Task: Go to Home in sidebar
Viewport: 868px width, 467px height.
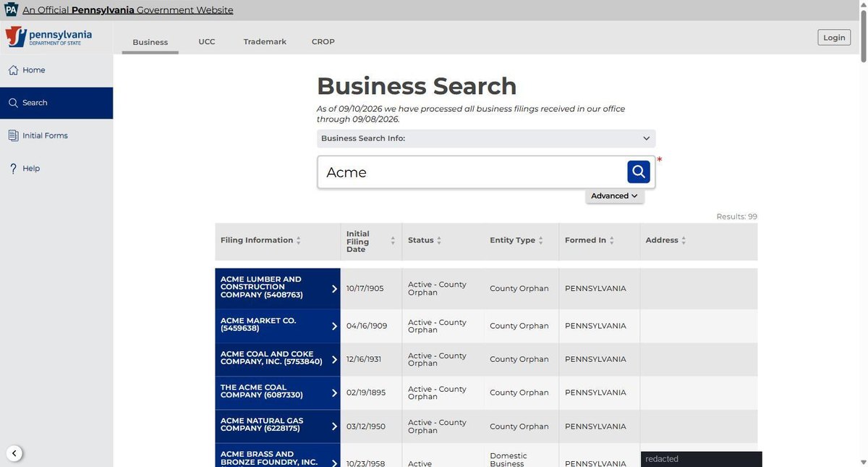Action: tap(56, 70)
